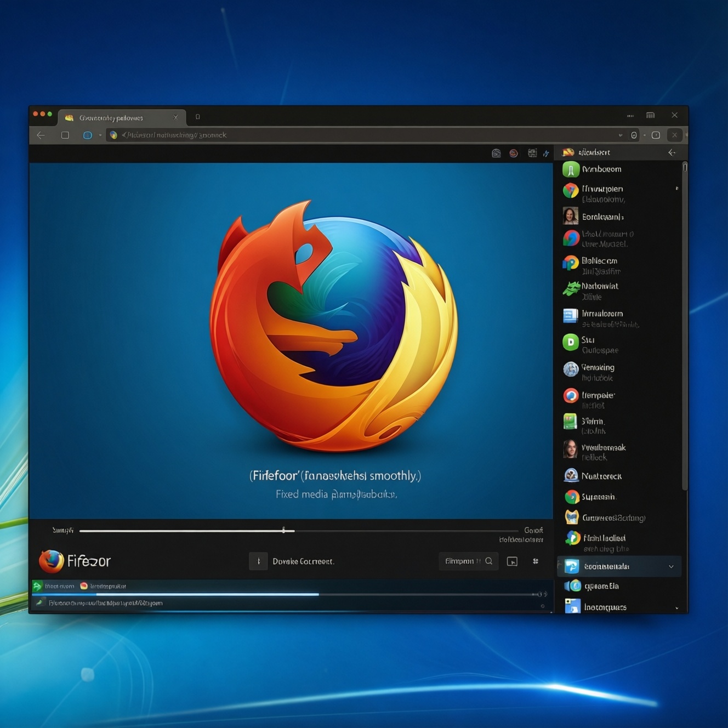This screenshot has height=728, width=728.
Task: Click the small circle icon in the bottom row
Action: [x=543, y=606]
